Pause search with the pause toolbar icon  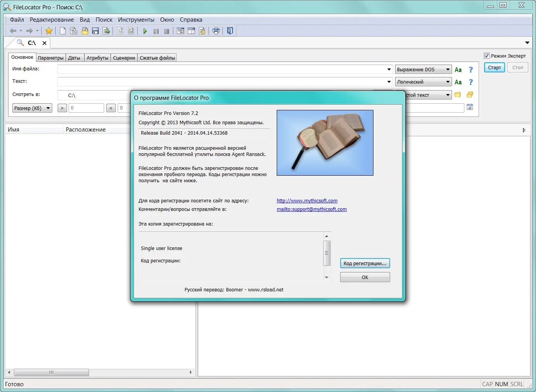(x=156, y=31)
